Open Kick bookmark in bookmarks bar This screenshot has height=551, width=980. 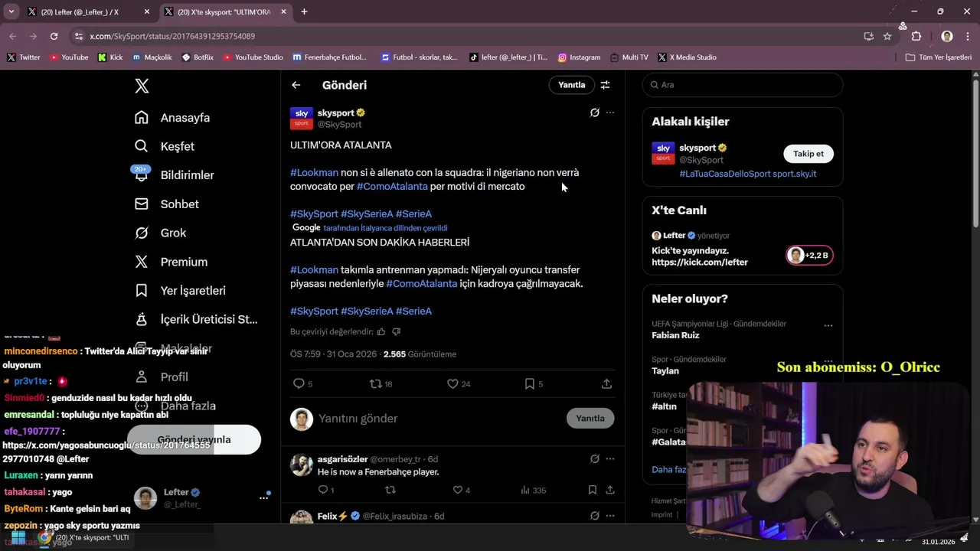(110, 57)
